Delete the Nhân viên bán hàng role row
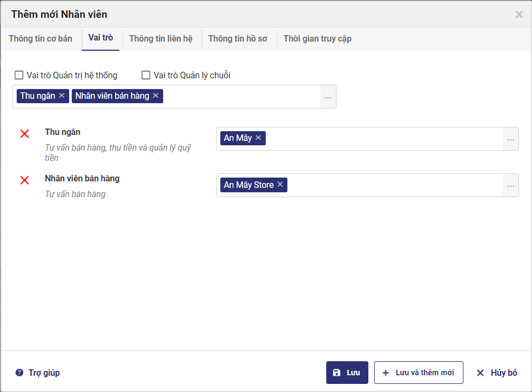532x392 pixels. [x=24, y=180]
